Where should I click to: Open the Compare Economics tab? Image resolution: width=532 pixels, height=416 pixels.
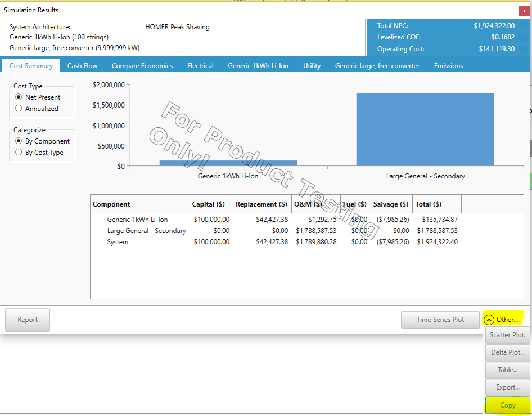[x=142, y=66]
